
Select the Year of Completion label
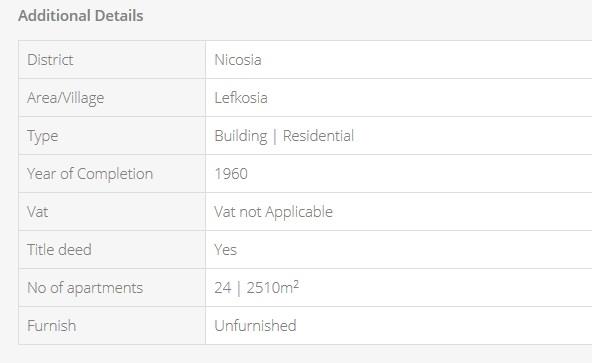pyautogui.click(x=90, y=174)
